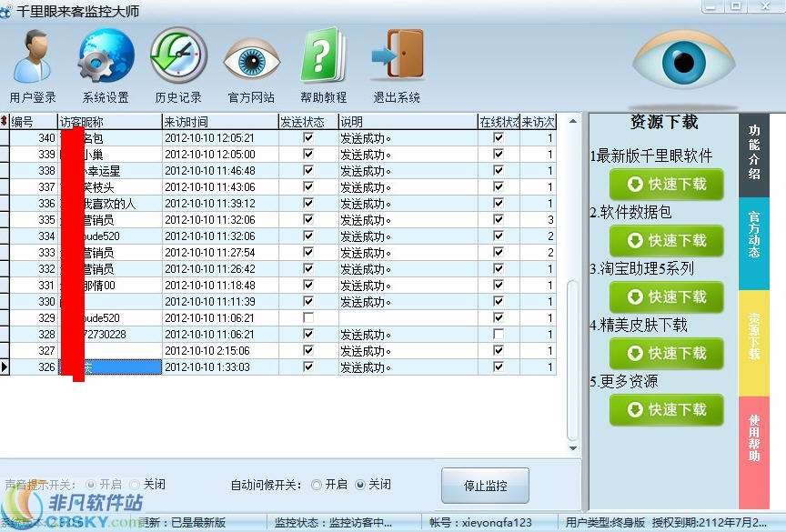This screenshot has width=786, height=532.
Task: Click the 已是最新版 update status text
Action: coord(198,523)
